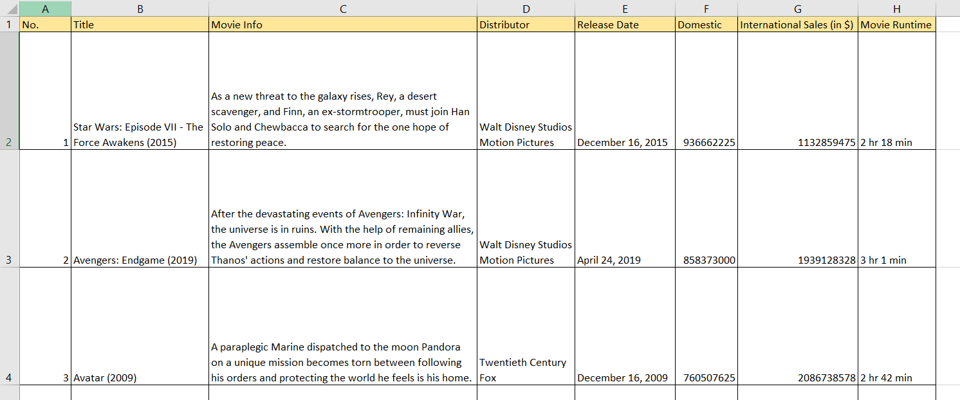Click the 'April 24, 2019' date cell
The width and height of the screenshot is (960, 400).
(625, 208)
